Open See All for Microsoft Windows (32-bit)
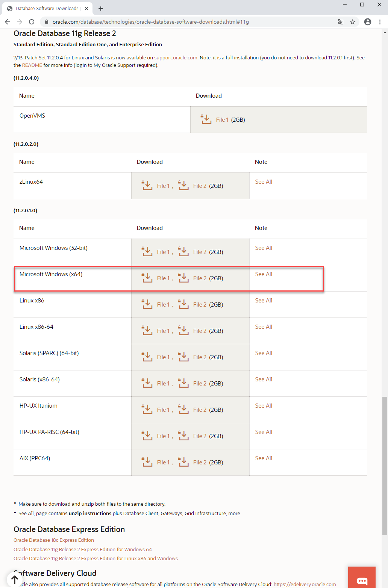 [264, 248]
